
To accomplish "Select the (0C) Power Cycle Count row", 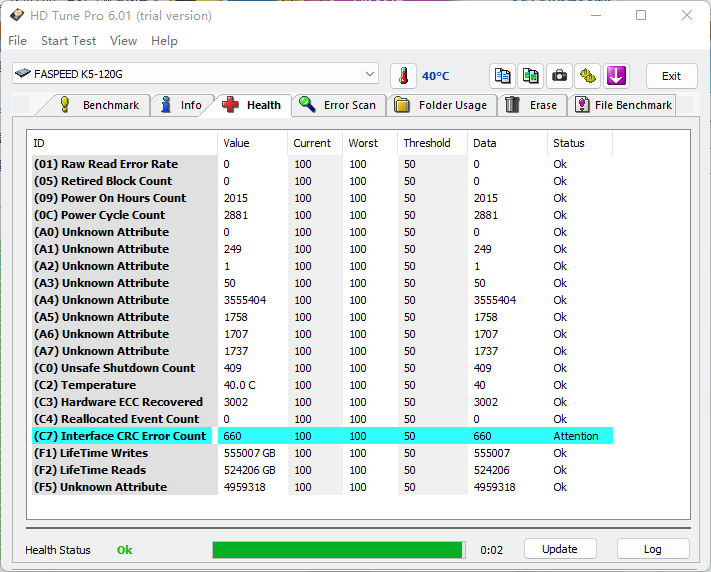I will [x=322, y=215].
